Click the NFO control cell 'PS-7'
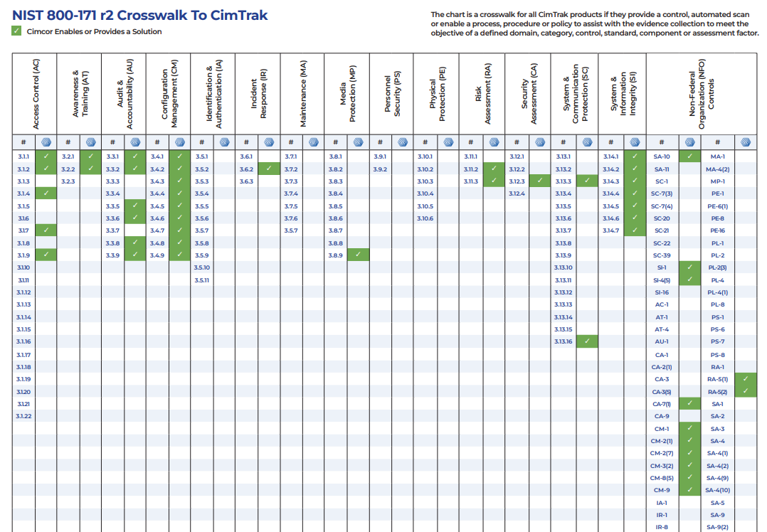The image size is (767, 532). point(718,341)
